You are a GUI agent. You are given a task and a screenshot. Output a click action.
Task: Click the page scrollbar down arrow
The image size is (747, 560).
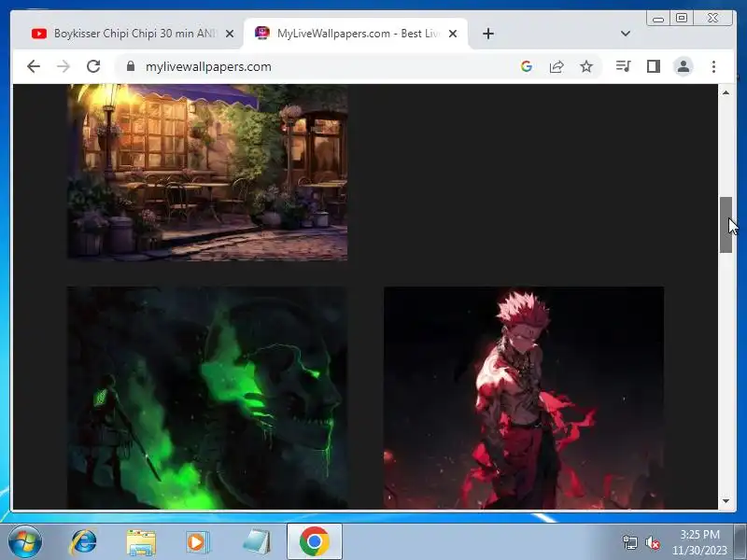tap(726, 501)
